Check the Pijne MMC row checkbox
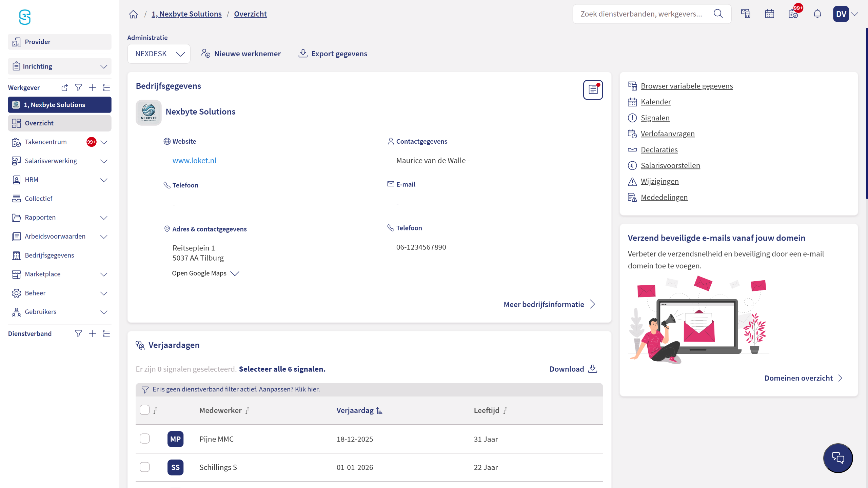Viewport: 868px width, 488px height. coord(145,439)
